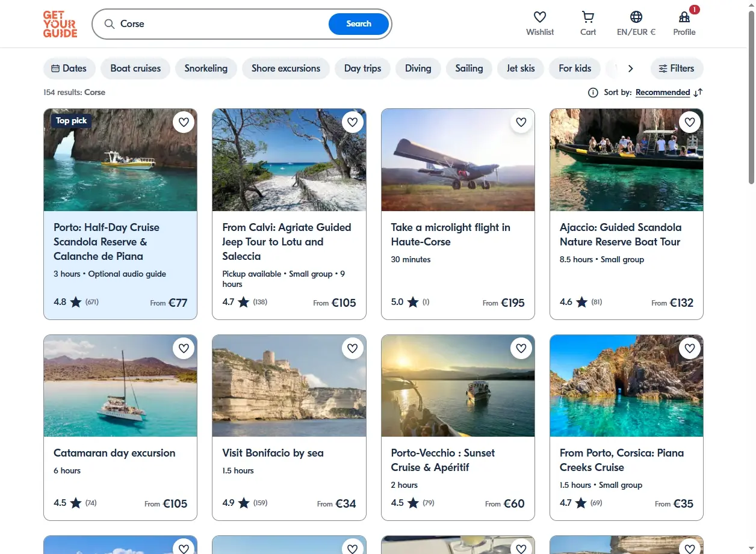Click the 'From €195' price
Image resolution: width=756 pixels, height=554 pixels.
(x=504, y=303)
